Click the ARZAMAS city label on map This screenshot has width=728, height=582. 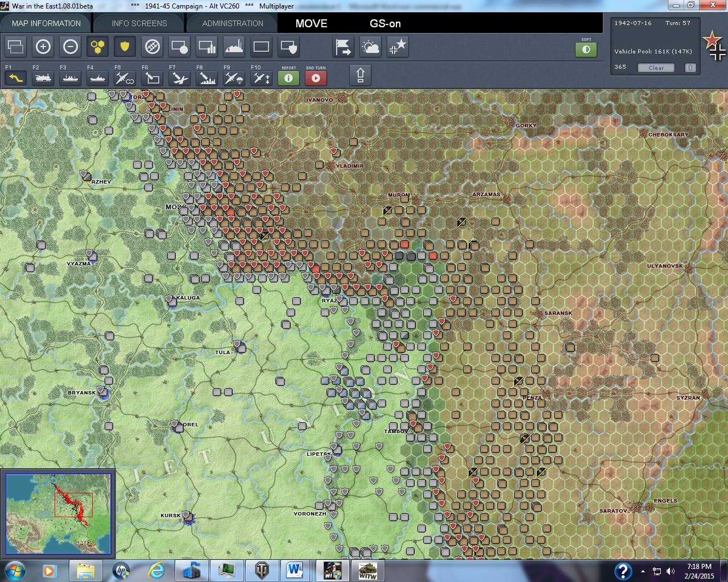click(486, 194)
